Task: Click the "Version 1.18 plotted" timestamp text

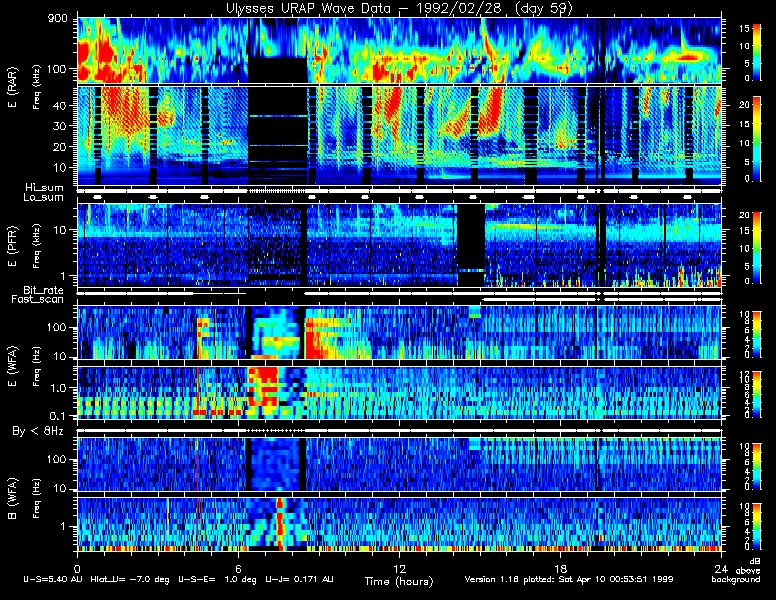Action: point(569,579)
